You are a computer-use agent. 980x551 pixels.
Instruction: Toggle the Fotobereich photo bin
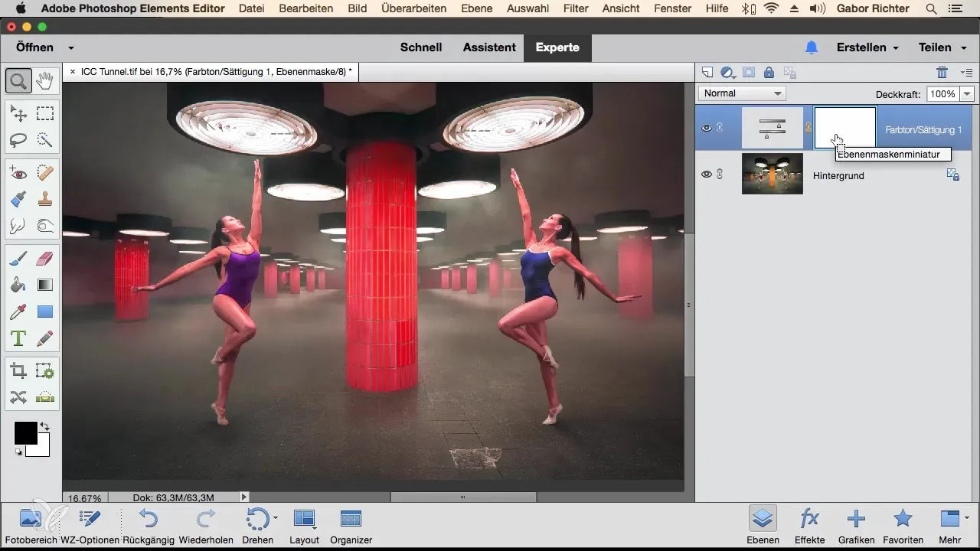click(x=30, y=526)
